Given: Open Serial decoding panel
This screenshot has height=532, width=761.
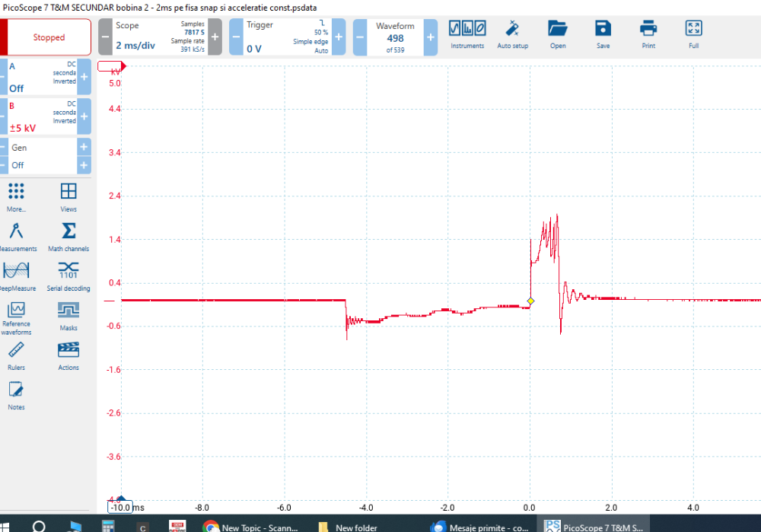Looking at the screenshot, I should [68, 276].
